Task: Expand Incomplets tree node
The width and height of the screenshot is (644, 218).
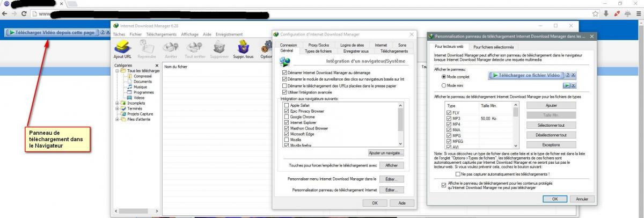Action: pos(118,103)
